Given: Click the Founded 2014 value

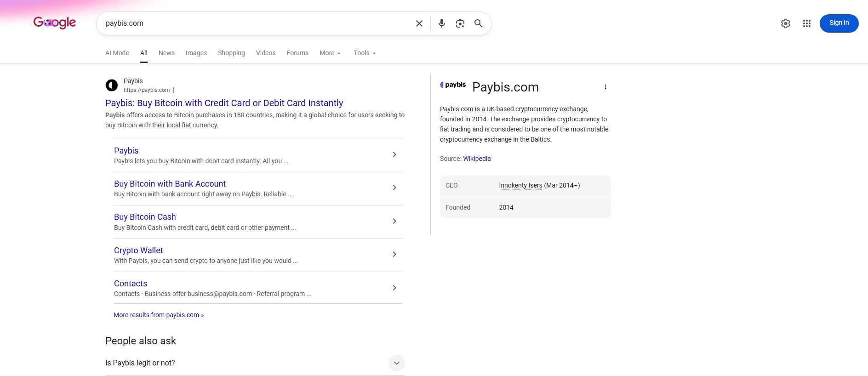Looking at the screenshot, I should [506, 207].
